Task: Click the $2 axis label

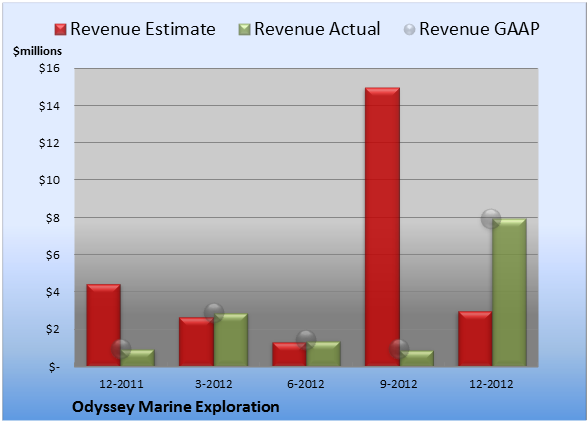Action: [x=53, y=329]
